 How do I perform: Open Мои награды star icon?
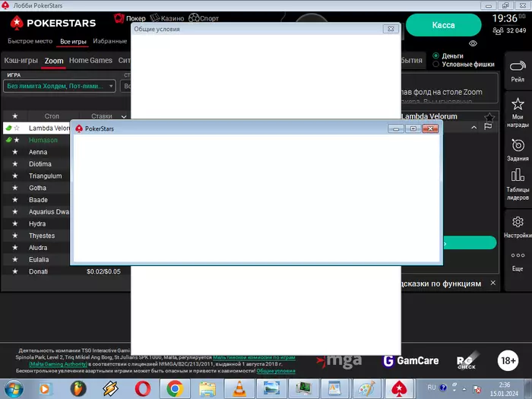point(518,104)
